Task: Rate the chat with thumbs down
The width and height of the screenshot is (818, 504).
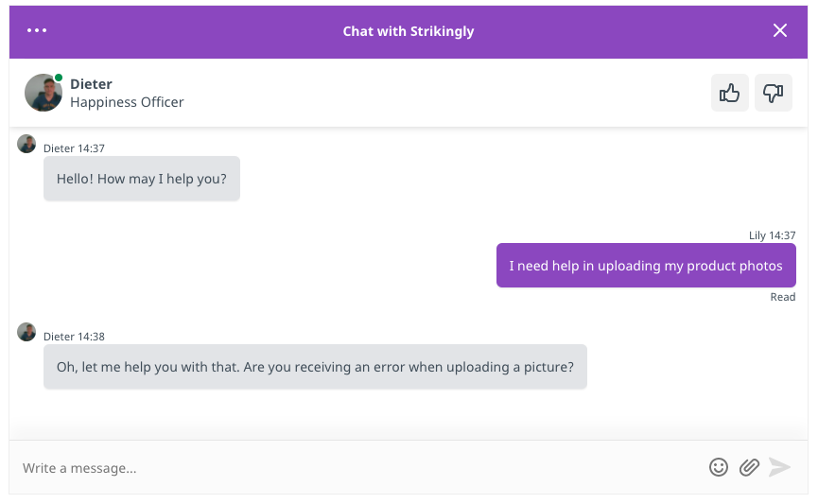Action: (x=773, y=93)
